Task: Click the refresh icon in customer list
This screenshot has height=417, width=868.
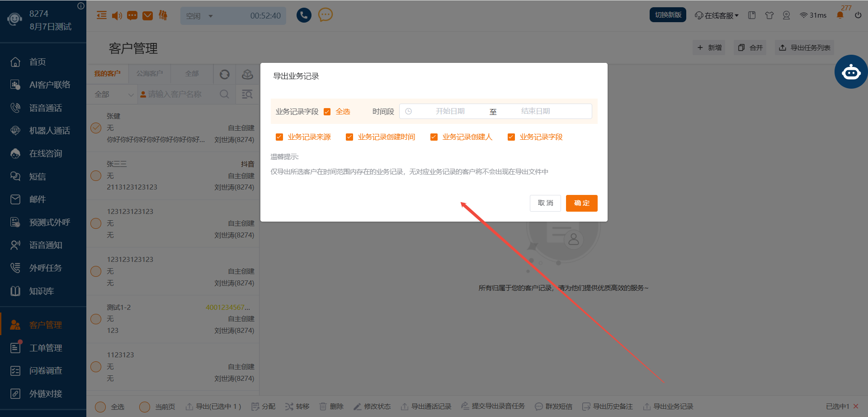Action: pos(225,74)
